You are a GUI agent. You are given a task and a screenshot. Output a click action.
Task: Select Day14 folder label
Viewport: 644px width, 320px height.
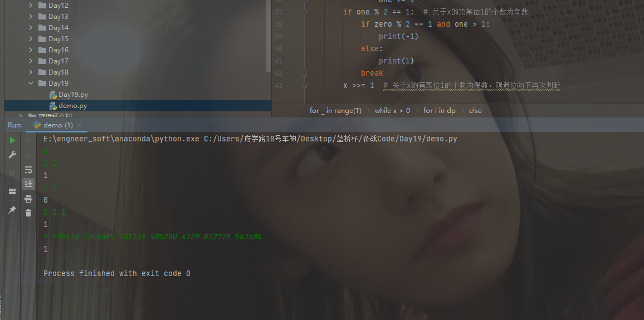tap(58, 27)
